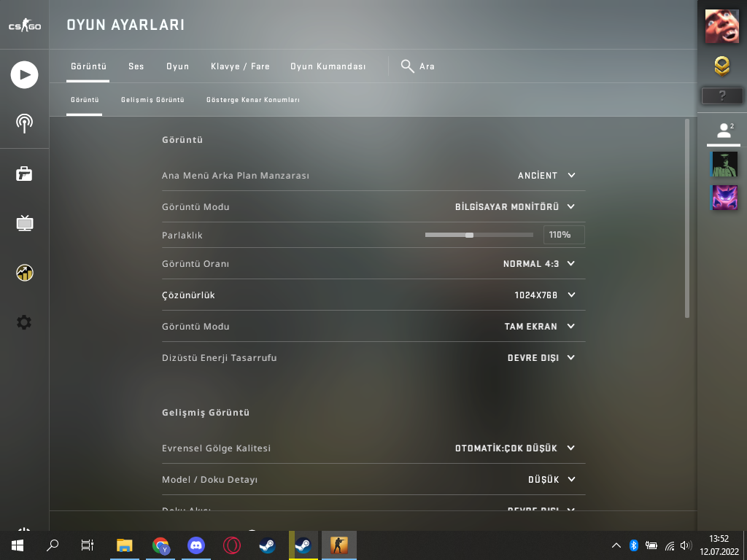747x560 pixels.
Task: Open Google Chrome from taskbar
Action: (x=160, y=545)
